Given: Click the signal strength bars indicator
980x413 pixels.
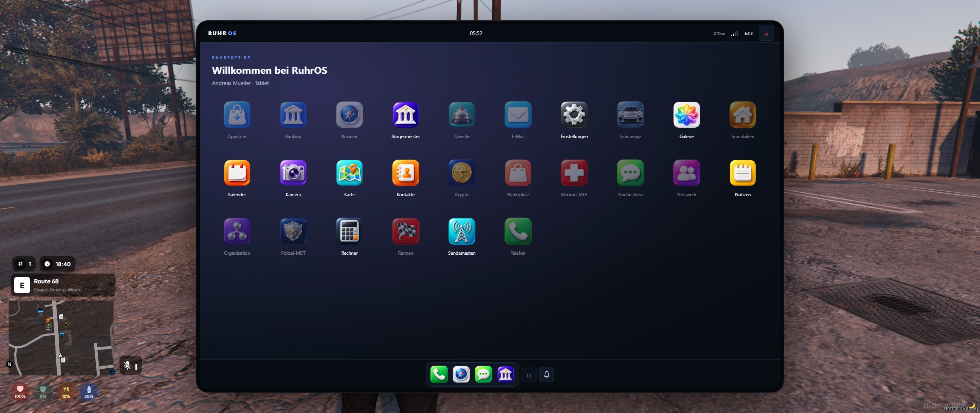Looking at the screenshot, I should tap(734, 34).
